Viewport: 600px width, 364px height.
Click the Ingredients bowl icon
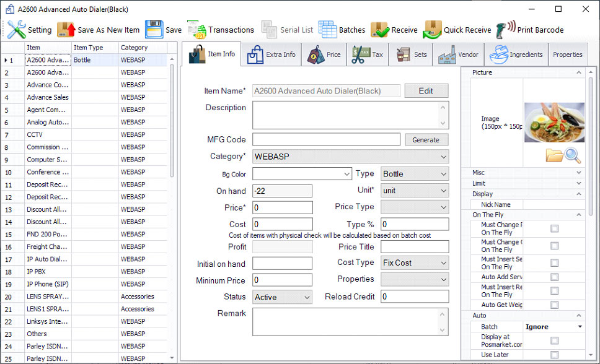(x=499, y=55)
